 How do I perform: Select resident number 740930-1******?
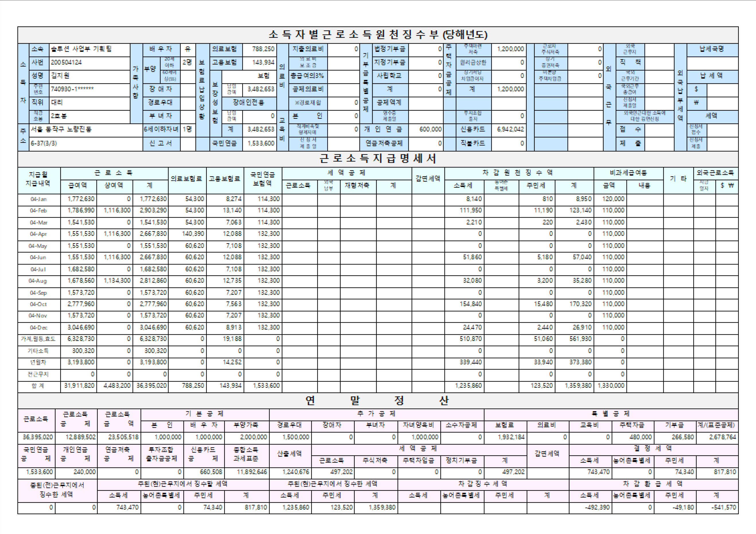point(72,89)
